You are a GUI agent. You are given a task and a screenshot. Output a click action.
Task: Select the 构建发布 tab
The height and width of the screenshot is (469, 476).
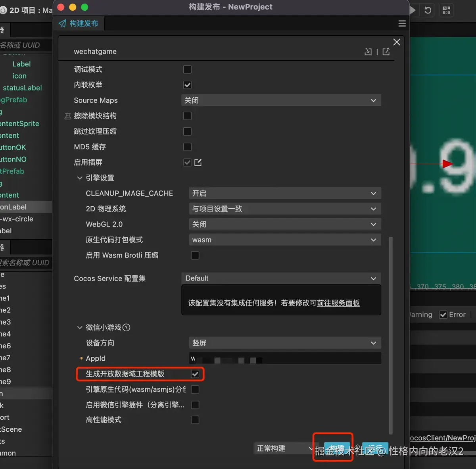click(79, 24)
